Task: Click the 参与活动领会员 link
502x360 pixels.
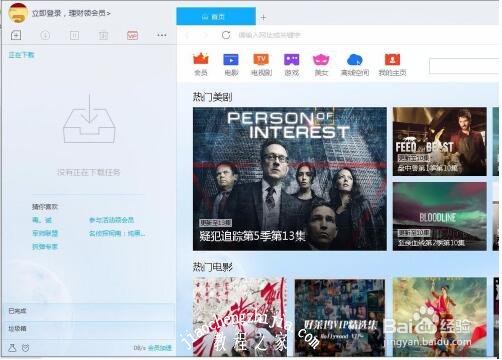Action: (111, 220)
